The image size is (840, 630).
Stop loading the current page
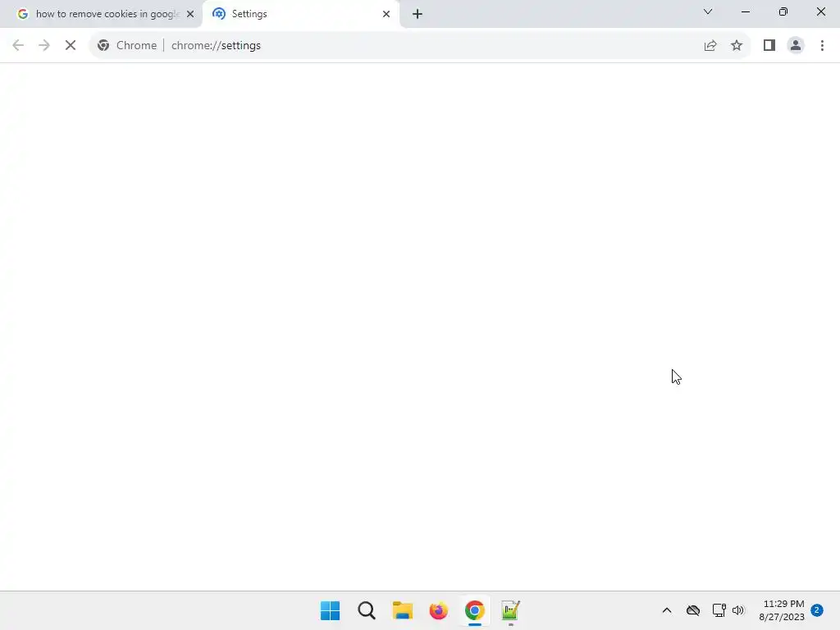71,46
